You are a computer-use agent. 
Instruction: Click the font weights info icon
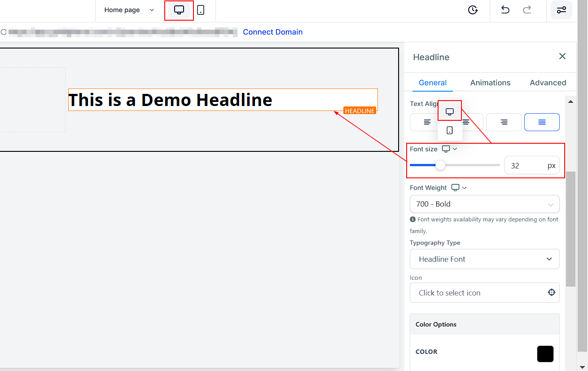pos(412,220)
